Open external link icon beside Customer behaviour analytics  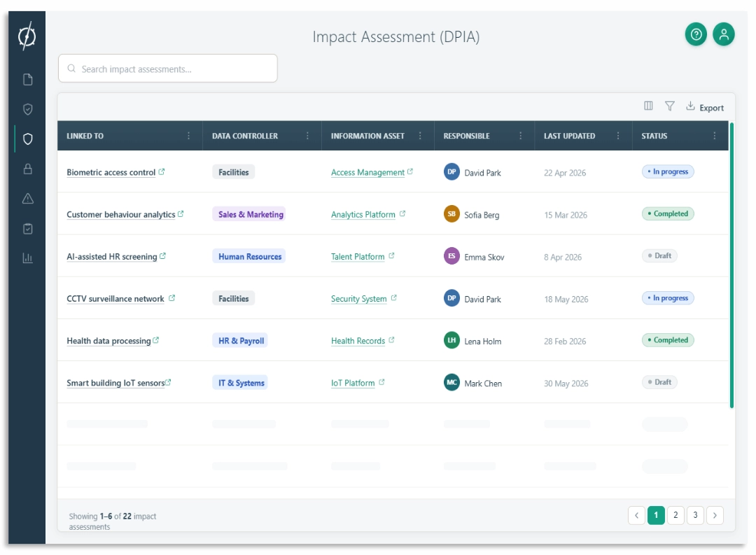[181, 213]
